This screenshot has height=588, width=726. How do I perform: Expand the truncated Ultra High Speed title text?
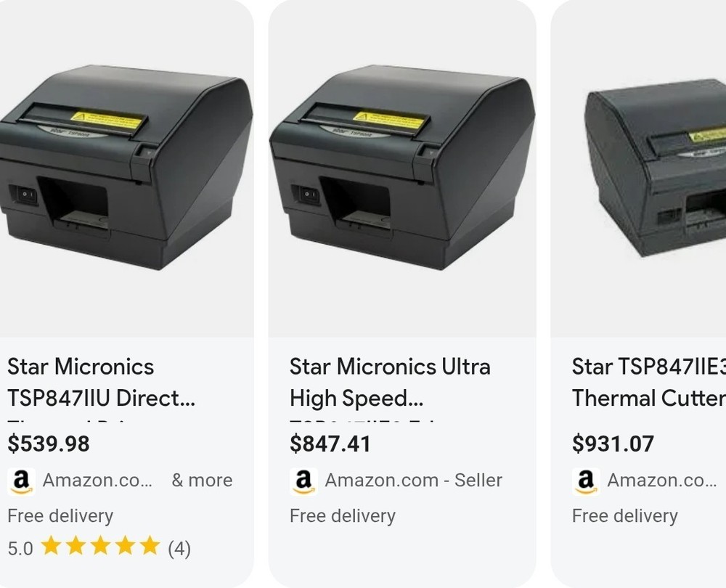[x=391, y=383]
